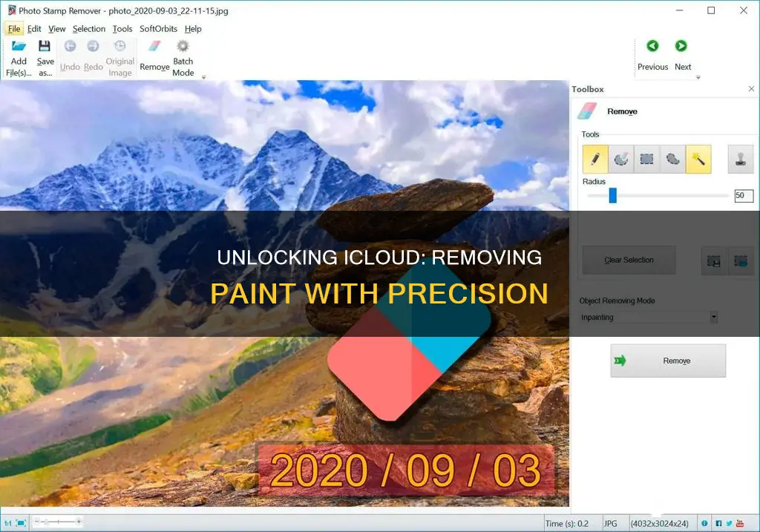Select the clone stamp tool
The width and height of the screenshot is (760, 532).
(741, 159)
